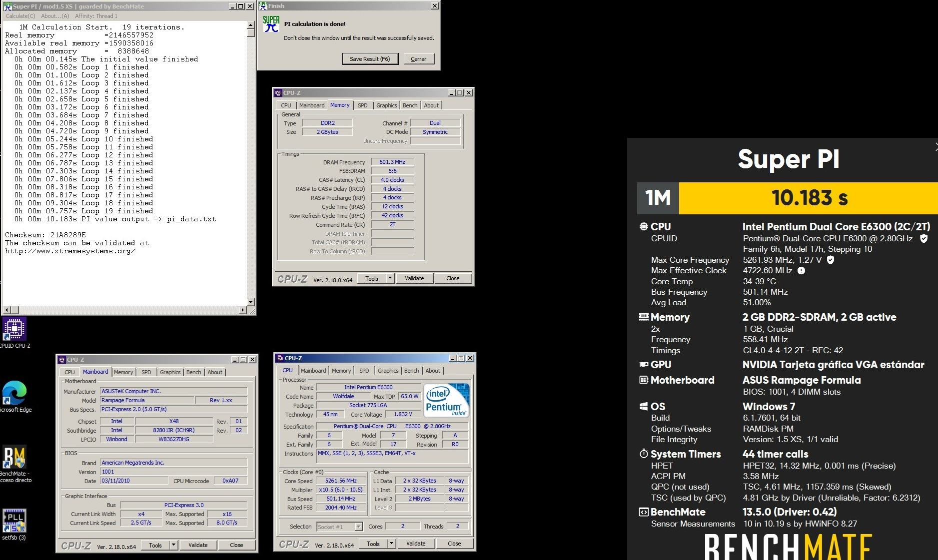Click the FSB:DRAM 5:6 ratio value

(x=392, y=171)
